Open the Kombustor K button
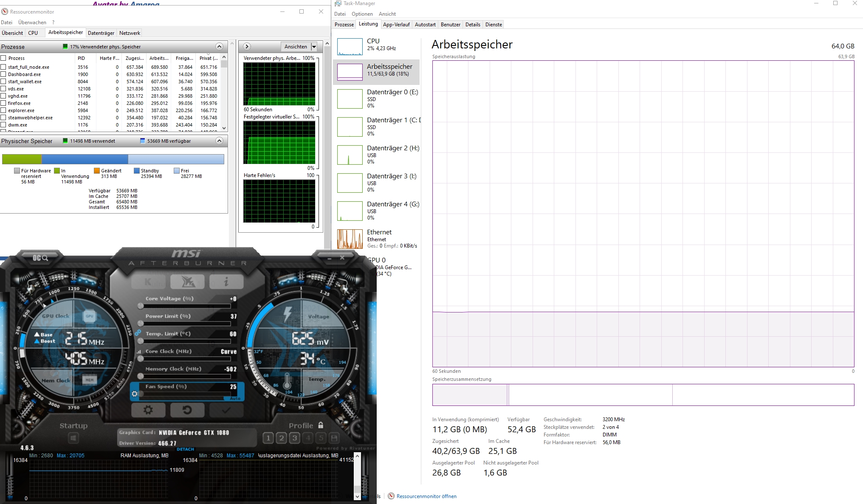The width and height of the screenshot is (863, 504). [148, 281]
